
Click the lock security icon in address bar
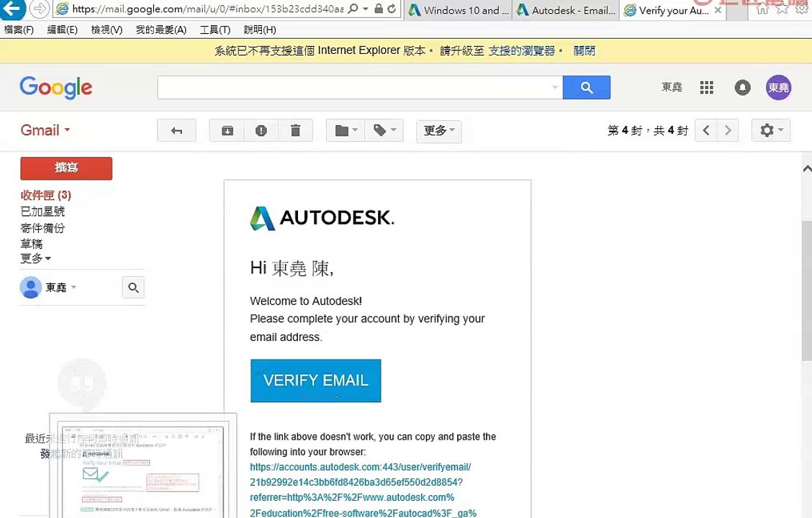click(x=379, y=9)
